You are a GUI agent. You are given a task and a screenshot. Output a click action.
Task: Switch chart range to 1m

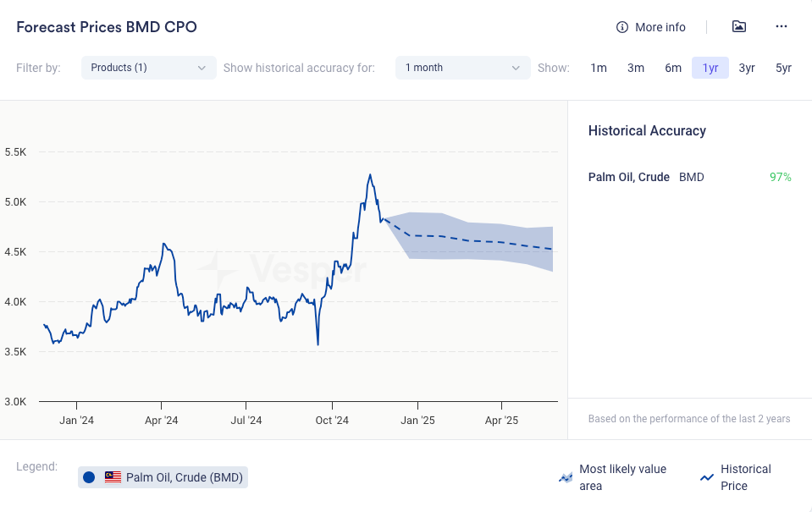pyautogui.click(x=599, y=68)
